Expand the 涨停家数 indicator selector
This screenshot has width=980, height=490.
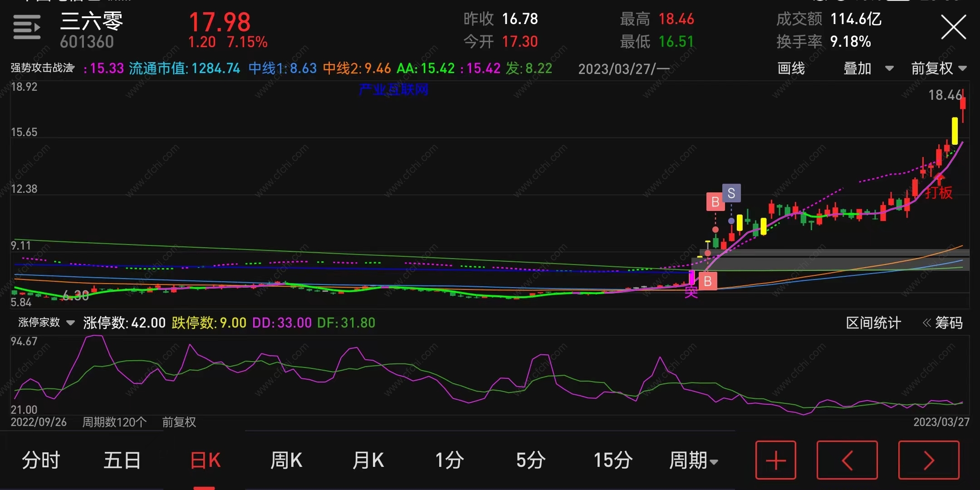point(46,323)
